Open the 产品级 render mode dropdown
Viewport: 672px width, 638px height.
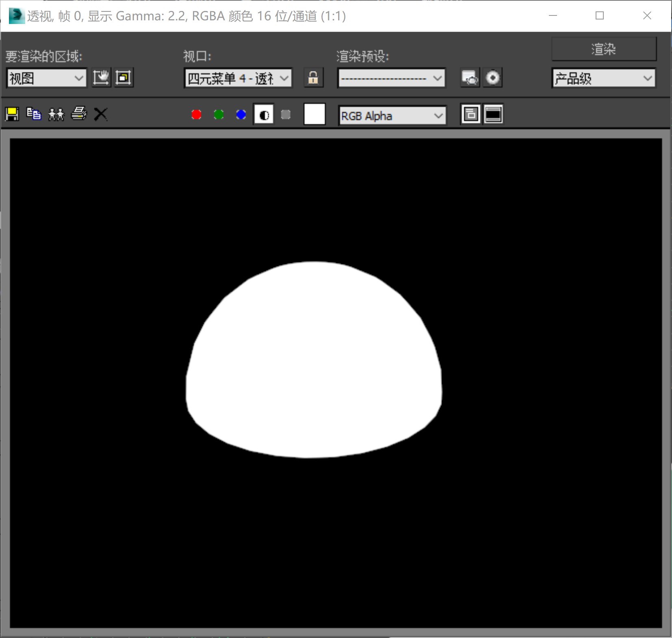click(604, 78)
